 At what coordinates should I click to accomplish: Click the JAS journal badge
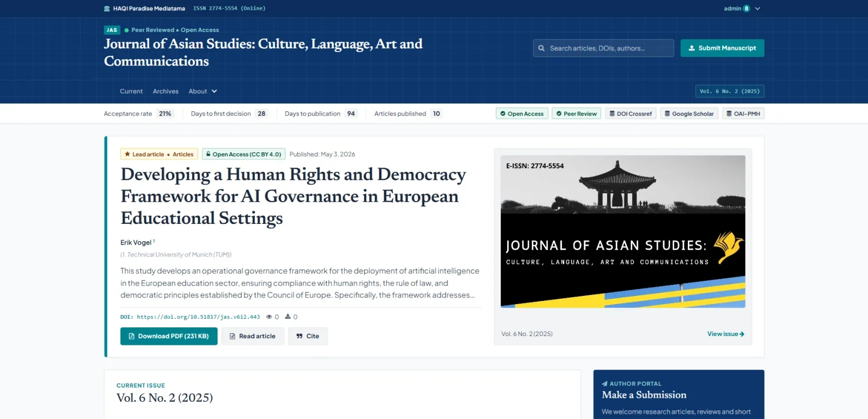point(112,30)
